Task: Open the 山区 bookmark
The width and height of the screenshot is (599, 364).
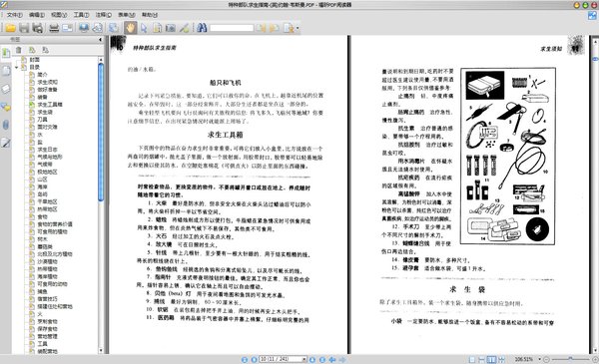Action: pyautogui.click(x=42, y=179)
